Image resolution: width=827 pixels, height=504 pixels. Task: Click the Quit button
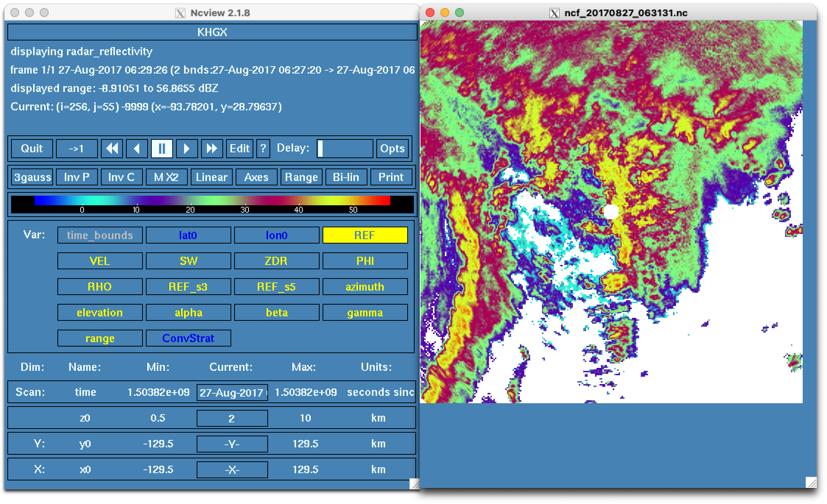pyautogui.click(x=32, y=149)
